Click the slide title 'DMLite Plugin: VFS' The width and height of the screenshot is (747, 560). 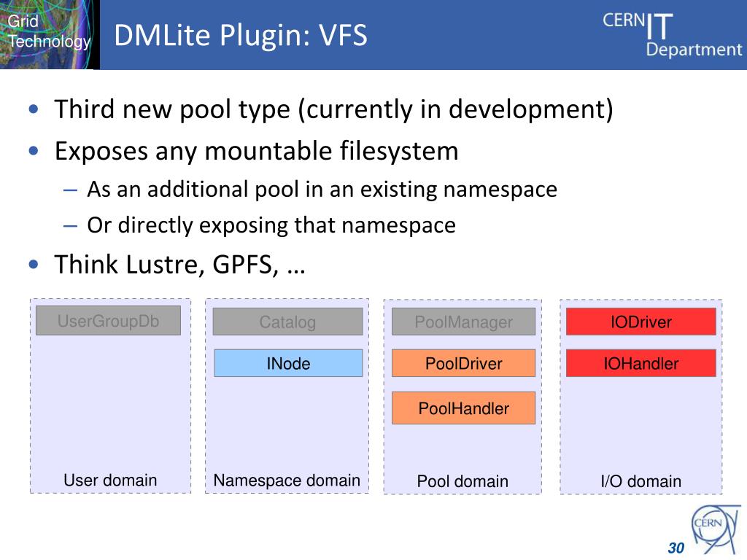[241, 35]
